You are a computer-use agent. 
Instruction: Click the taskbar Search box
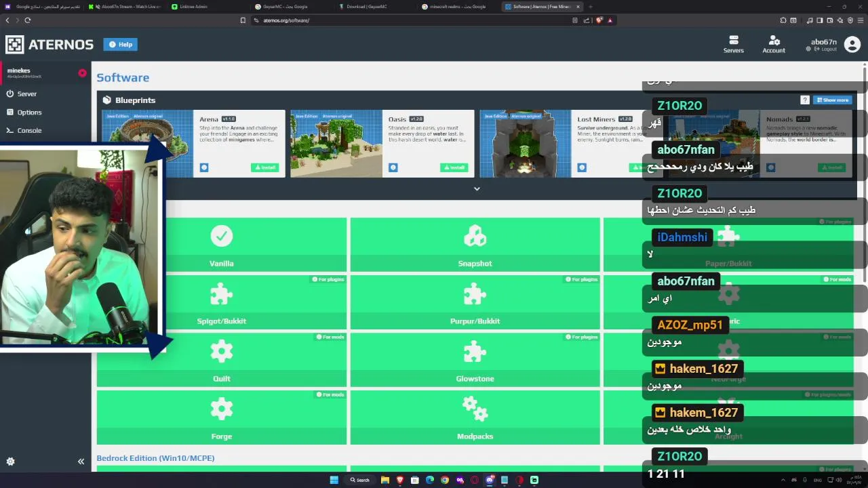pyautogui.click(x=360, y=480)
